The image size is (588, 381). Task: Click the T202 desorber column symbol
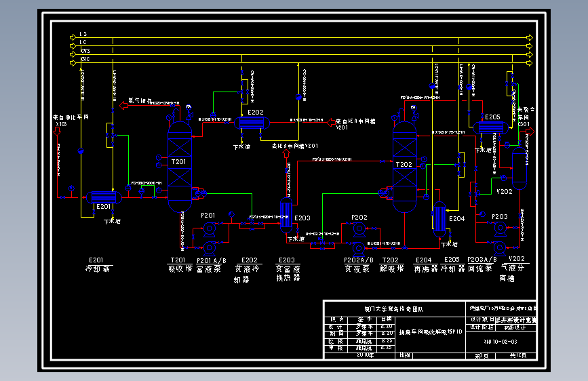(404, 167)
